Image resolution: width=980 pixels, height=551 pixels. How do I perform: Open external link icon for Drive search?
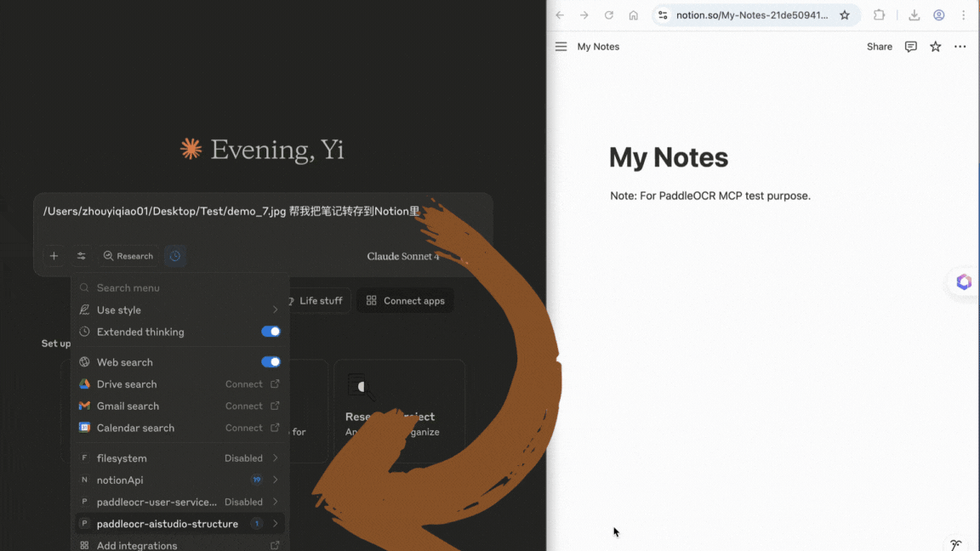coord(275,383)
